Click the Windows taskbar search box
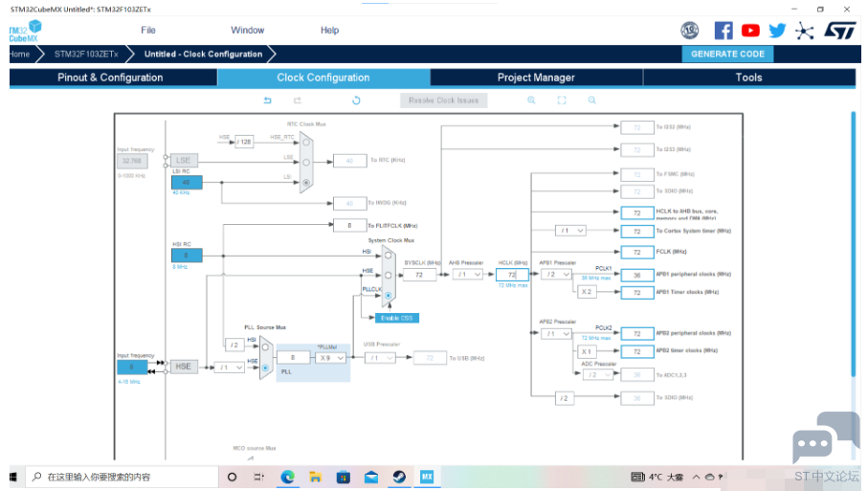 [122, 477]
